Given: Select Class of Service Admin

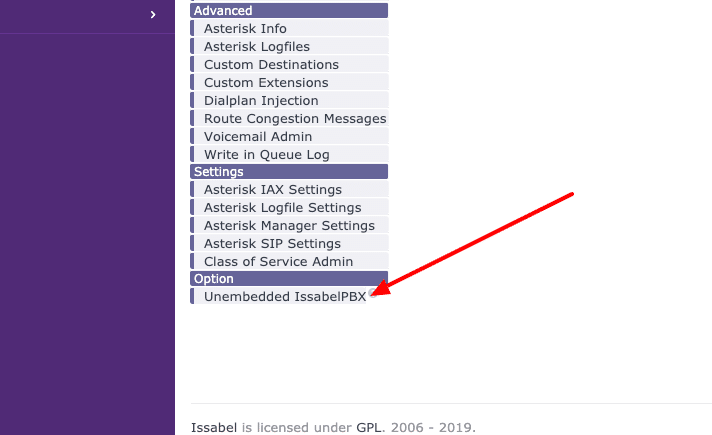Looking at the screenshot, I should [278, 262].
